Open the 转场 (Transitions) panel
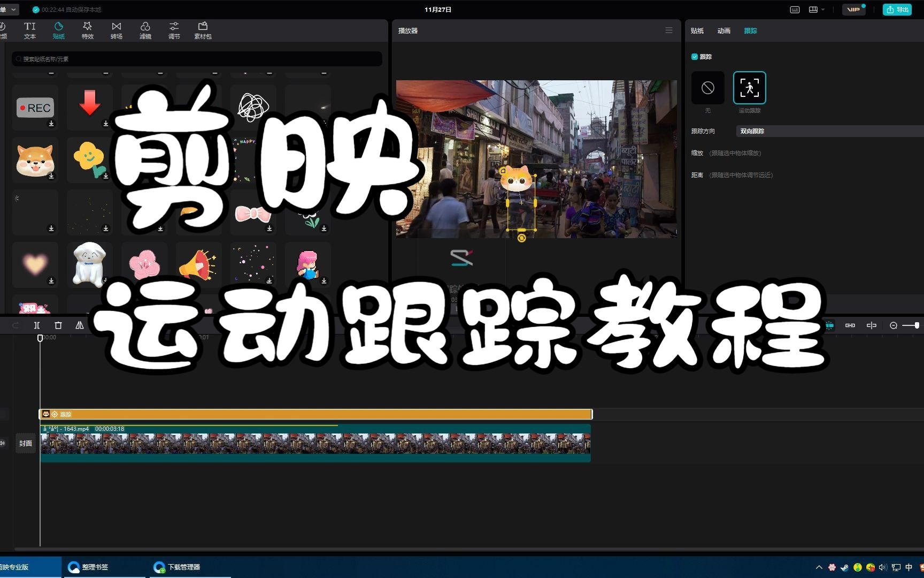 click(x=117, y=31)
